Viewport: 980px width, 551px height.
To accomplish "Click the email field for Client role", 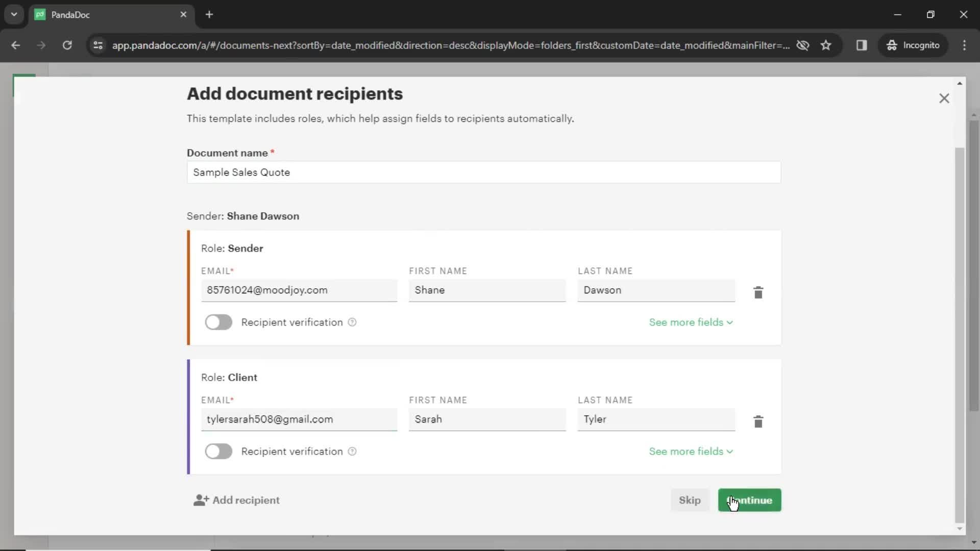I will coord(299,419).
